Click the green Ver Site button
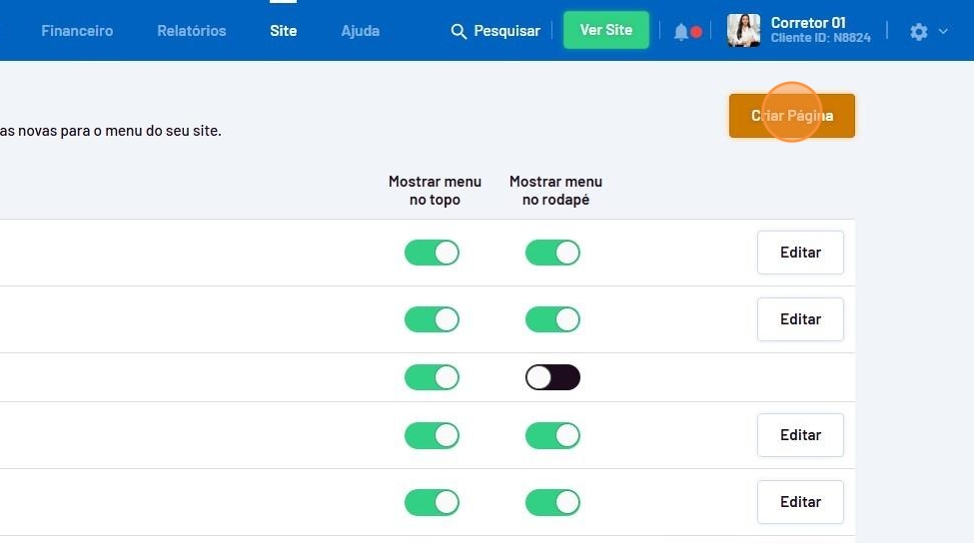The width and height of the screenshot is (974, 543). click(x=606, y=30)
